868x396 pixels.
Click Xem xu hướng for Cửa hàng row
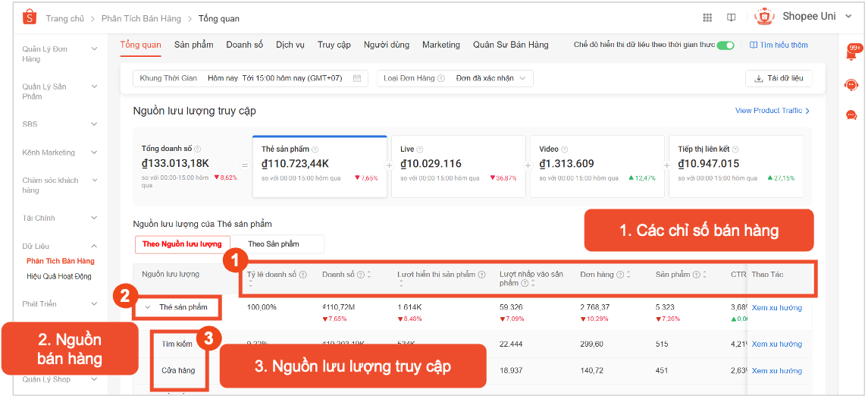(777, 370)
